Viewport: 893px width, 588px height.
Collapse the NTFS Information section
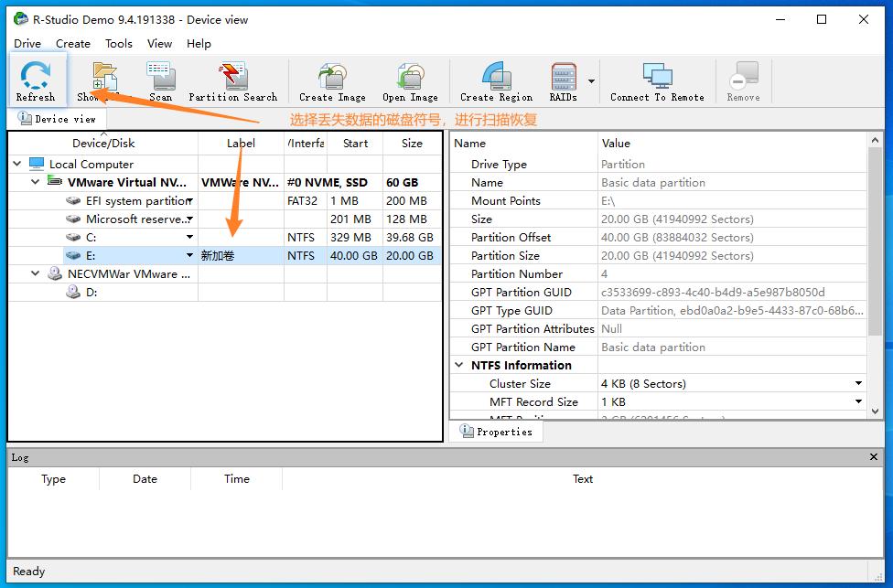(x=459, y=366)
